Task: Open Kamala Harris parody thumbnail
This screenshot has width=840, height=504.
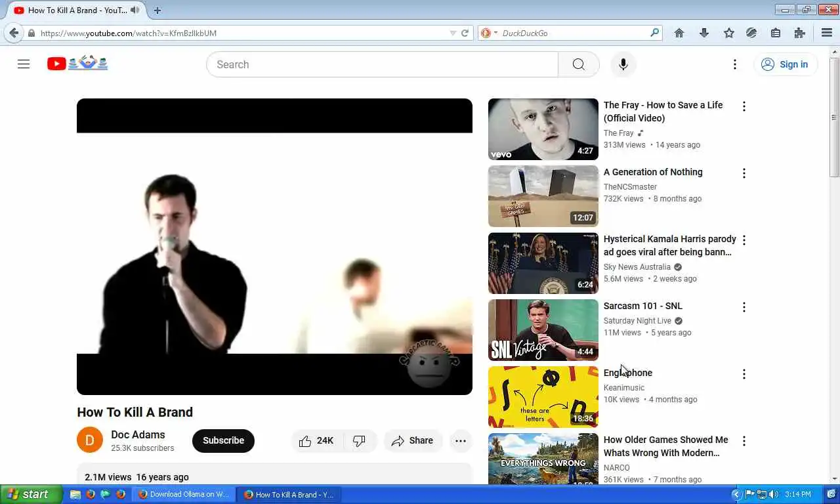Action: coord(543,263)
